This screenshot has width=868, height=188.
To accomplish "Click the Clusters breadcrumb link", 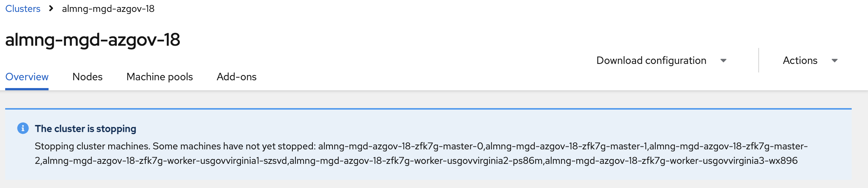I will click(x=23, y=9).
